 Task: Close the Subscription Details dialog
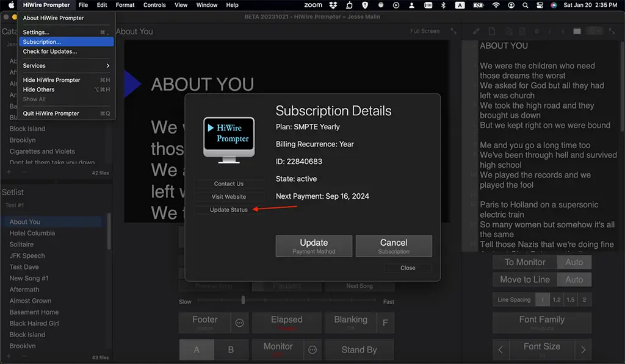[408, 268]
